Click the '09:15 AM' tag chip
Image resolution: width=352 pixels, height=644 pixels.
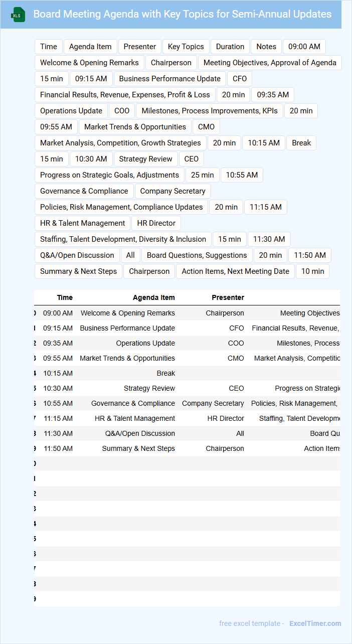(91, 79)
